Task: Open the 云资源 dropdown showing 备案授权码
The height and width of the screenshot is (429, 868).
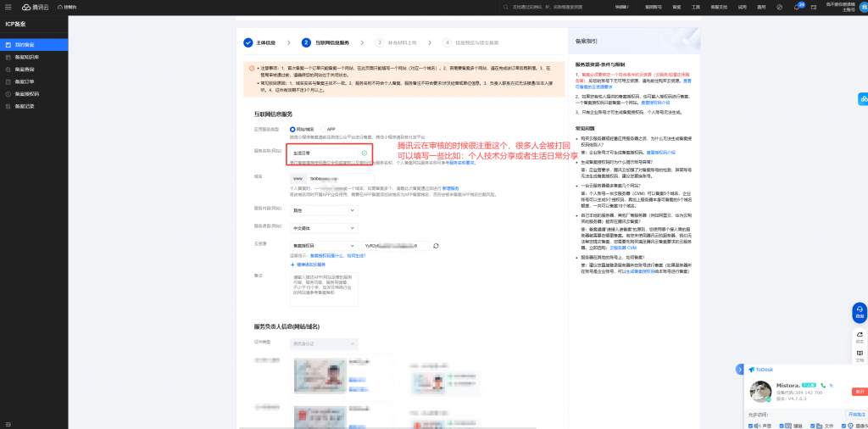Action: pyautogui.click(x=324, y=246)
